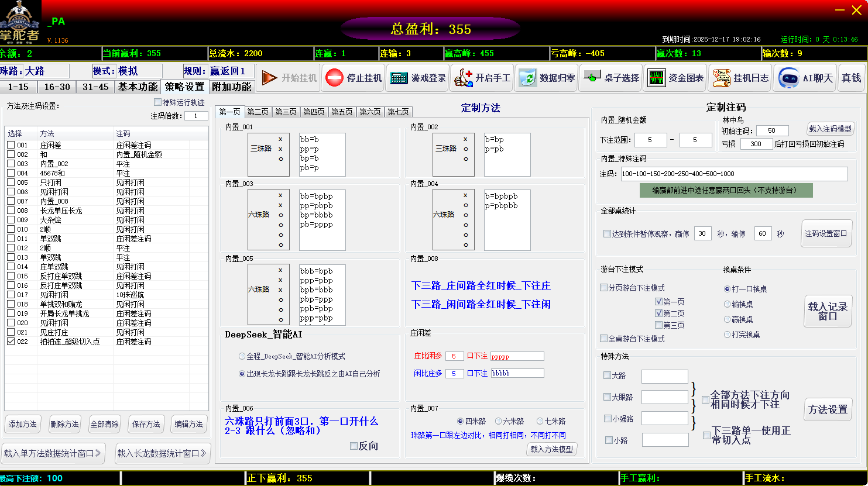The image size is (868, 486).
Task: Uncheck method 022 拍拍连_超级切入点
Action: click(x=11, y=342)
